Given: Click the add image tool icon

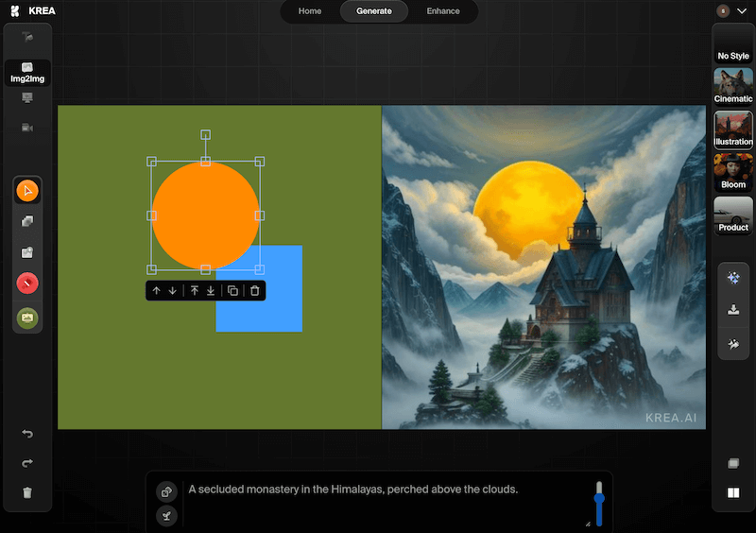Looking at the screenshot, I should point(27,252).
